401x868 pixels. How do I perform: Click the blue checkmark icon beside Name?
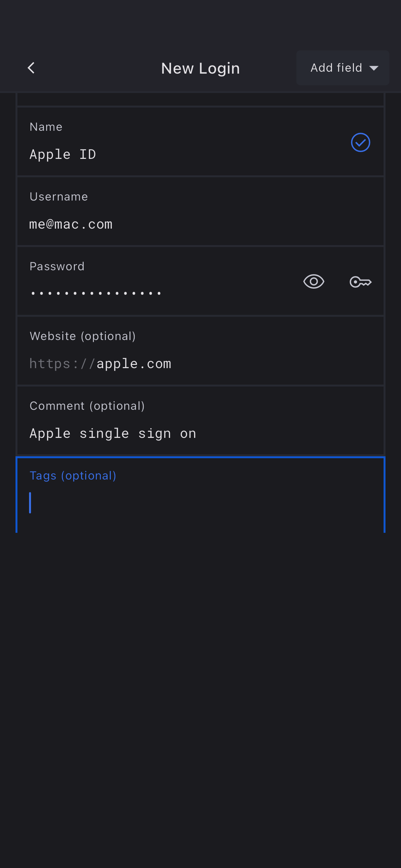(x=360, y=142)
